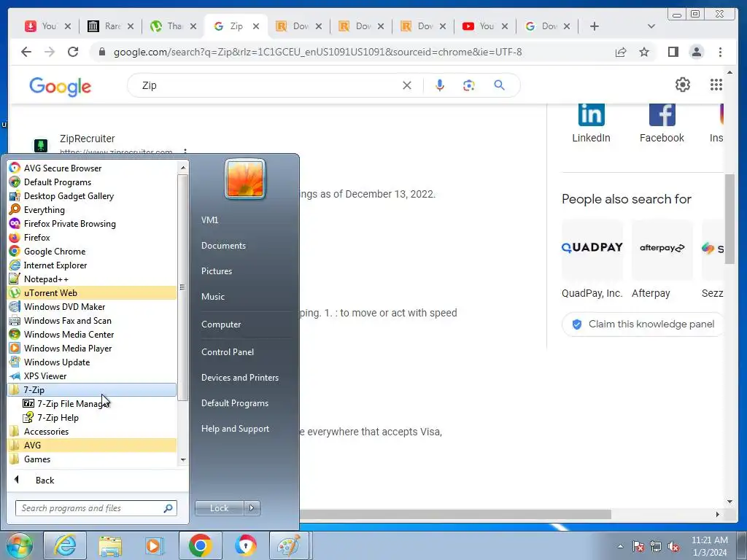Screen dimensions: 747x560
Task: Open the Facebook profile link
Action: tap(662, 124)
